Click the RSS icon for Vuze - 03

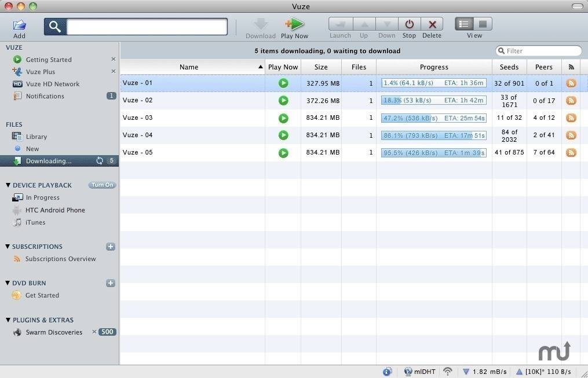click(571, 118)
